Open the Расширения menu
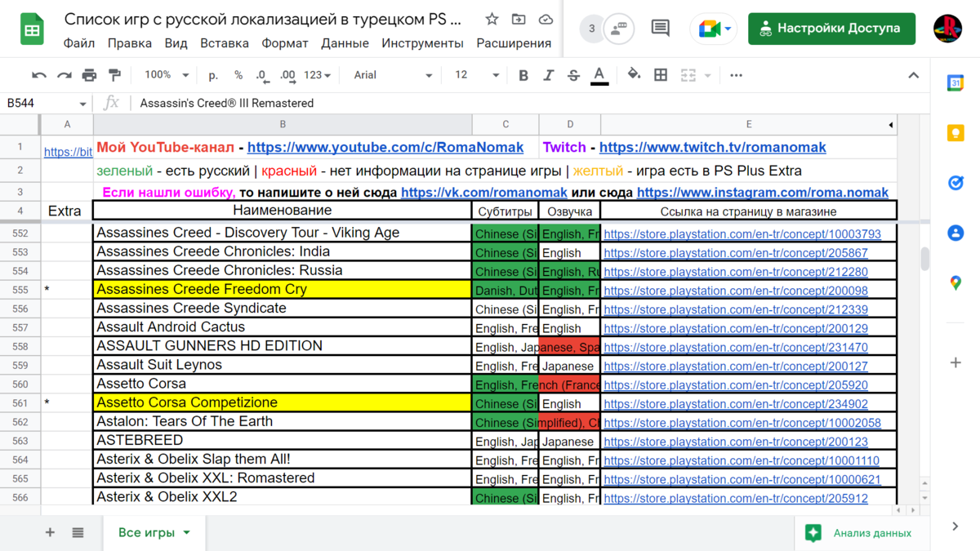The width and height of the screenshot is (980, 551). [x=514, y=43]
